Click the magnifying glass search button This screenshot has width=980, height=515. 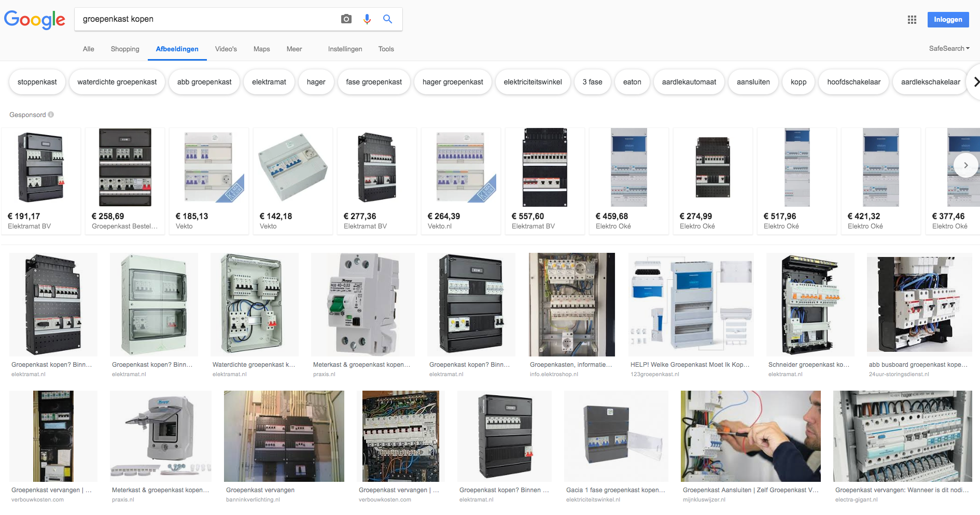tap(387, 19)
